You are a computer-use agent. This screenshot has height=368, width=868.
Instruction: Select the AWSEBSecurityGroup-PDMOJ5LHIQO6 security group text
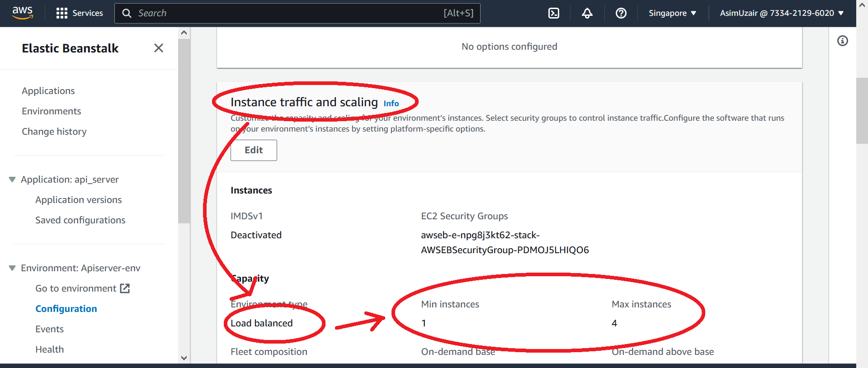(505, 250)
